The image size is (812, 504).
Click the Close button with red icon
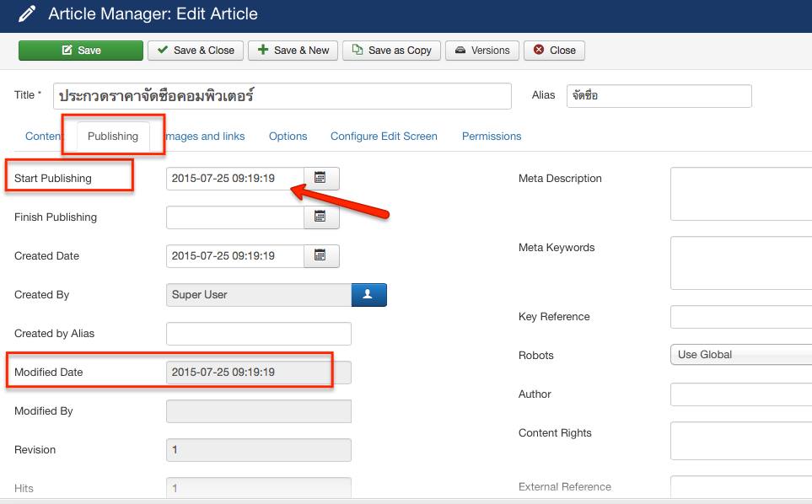(x=554, y=51)
